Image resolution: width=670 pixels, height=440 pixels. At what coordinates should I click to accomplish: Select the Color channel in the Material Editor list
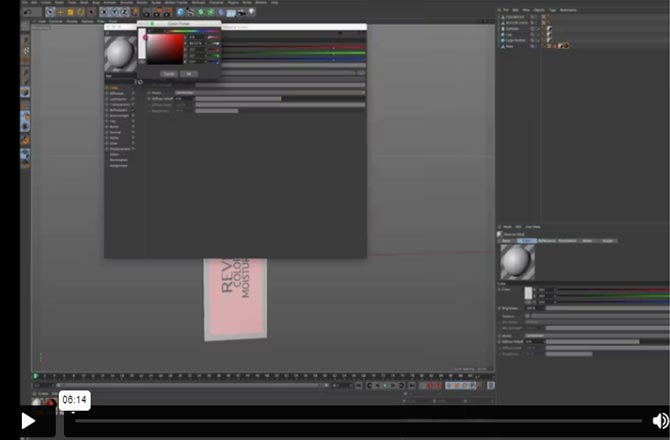click(115, 87)
